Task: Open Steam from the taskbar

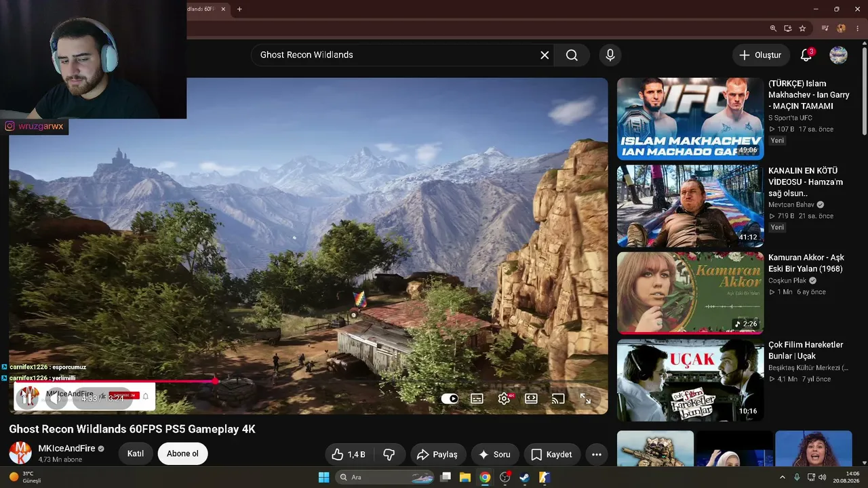Action: (x=524, y=477)
